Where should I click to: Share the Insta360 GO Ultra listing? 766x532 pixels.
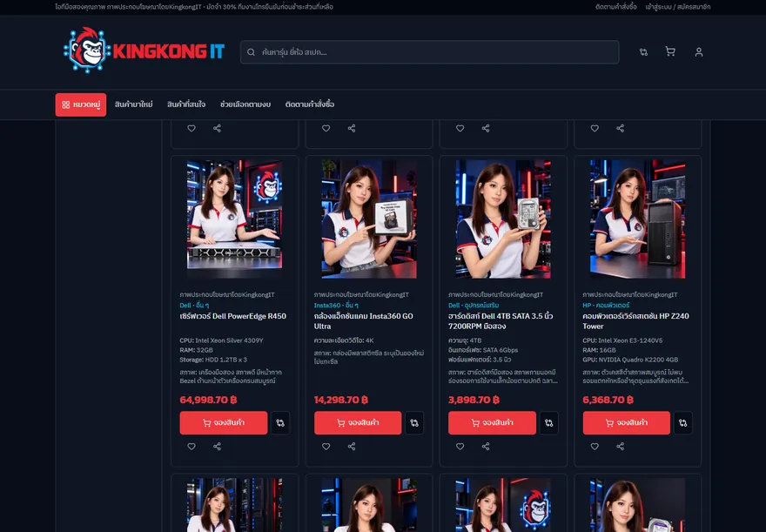click(x=352, y=446)
